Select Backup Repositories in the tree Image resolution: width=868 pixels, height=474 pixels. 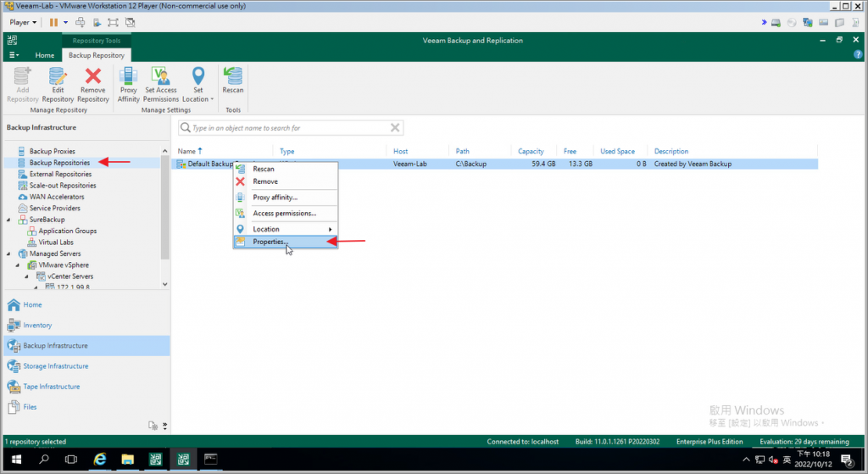(x=59, y=163)
